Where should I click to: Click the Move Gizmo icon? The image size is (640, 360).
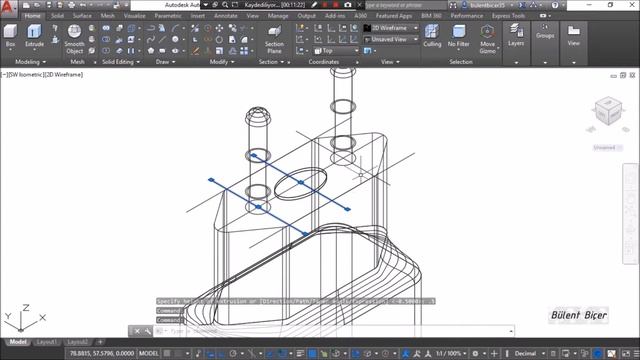[487, 39]
